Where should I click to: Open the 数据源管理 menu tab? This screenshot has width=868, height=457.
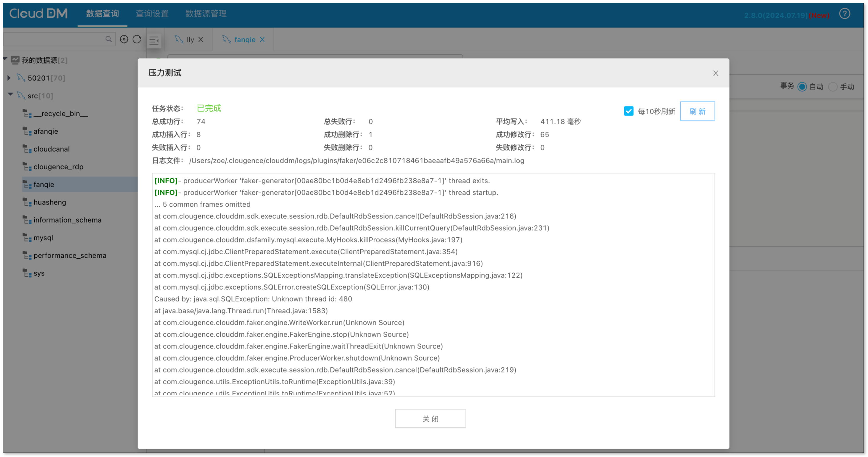click(206, 14)
